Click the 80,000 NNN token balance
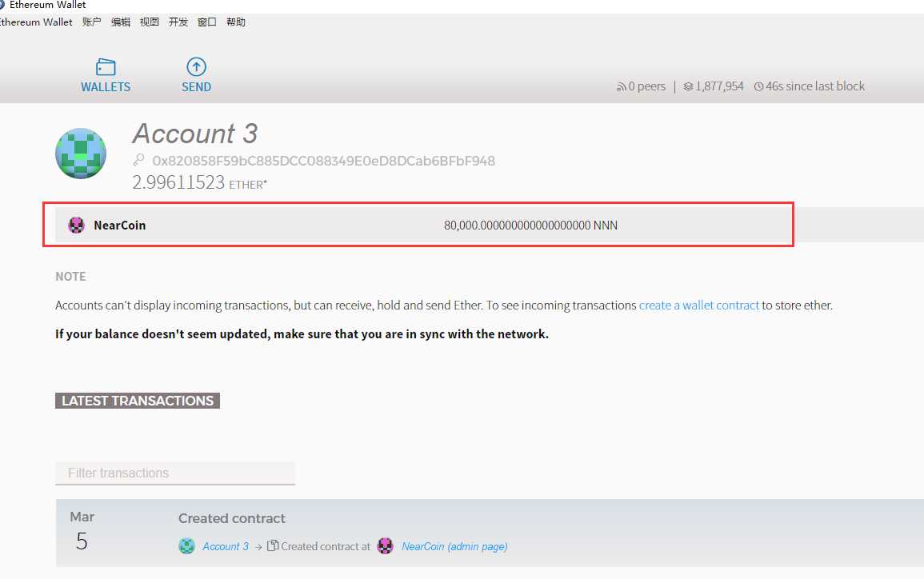This screenshot has width=924, height=579. point(530,225)
